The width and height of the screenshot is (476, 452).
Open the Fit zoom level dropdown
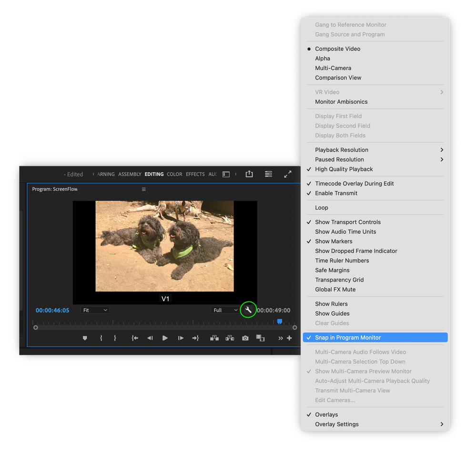(94, 310)
